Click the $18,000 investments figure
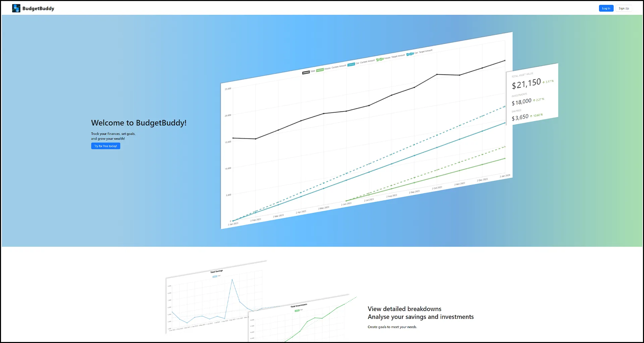The width and height of the screenshot is (644, 343). 522,102
